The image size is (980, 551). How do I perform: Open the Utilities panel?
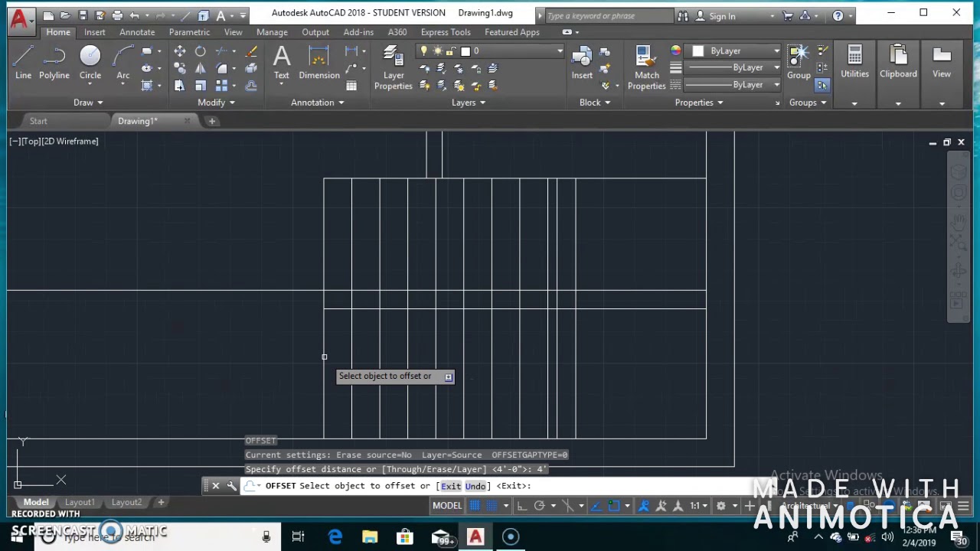pos(854,62)
